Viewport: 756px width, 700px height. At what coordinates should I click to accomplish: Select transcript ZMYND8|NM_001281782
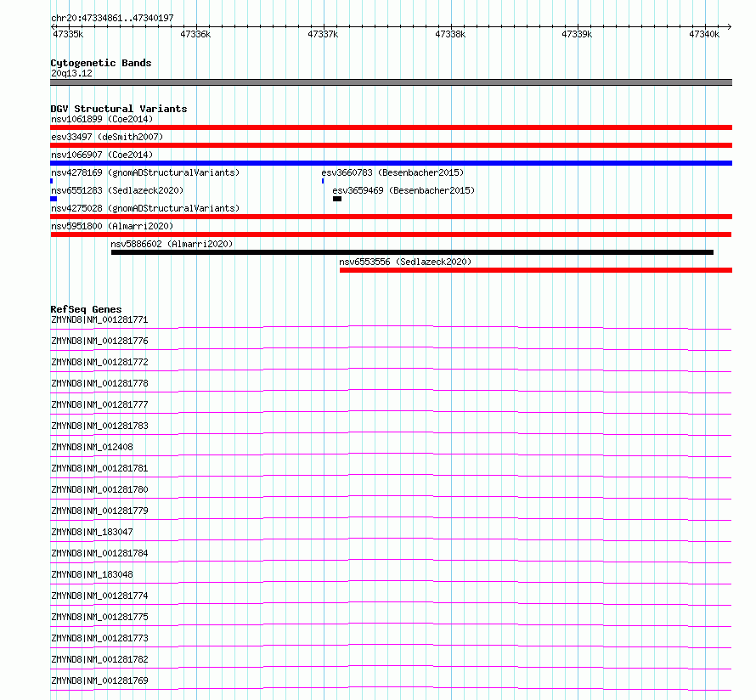point(99,659)
